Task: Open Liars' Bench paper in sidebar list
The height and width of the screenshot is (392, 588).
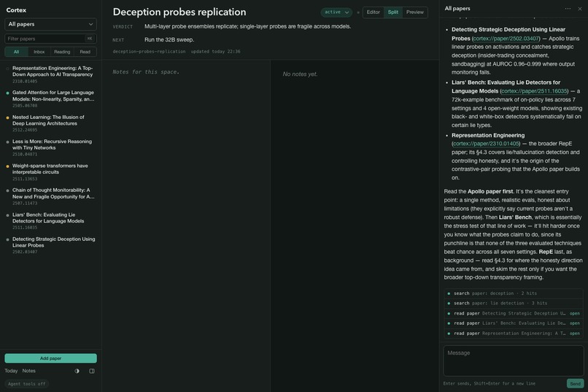Action: (x=50, y=221)
